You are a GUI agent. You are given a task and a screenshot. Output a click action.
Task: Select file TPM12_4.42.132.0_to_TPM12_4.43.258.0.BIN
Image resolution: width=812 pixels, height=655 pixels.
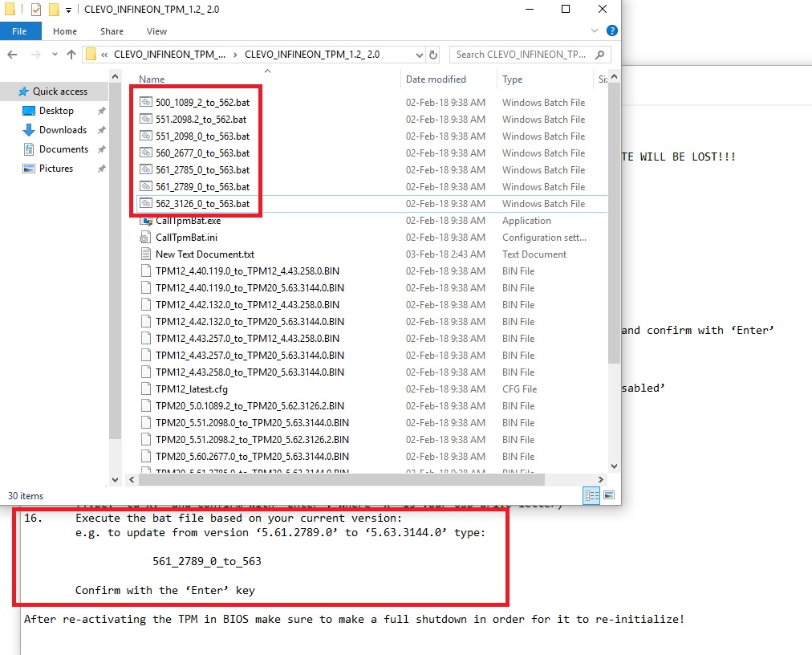(248, 305)
